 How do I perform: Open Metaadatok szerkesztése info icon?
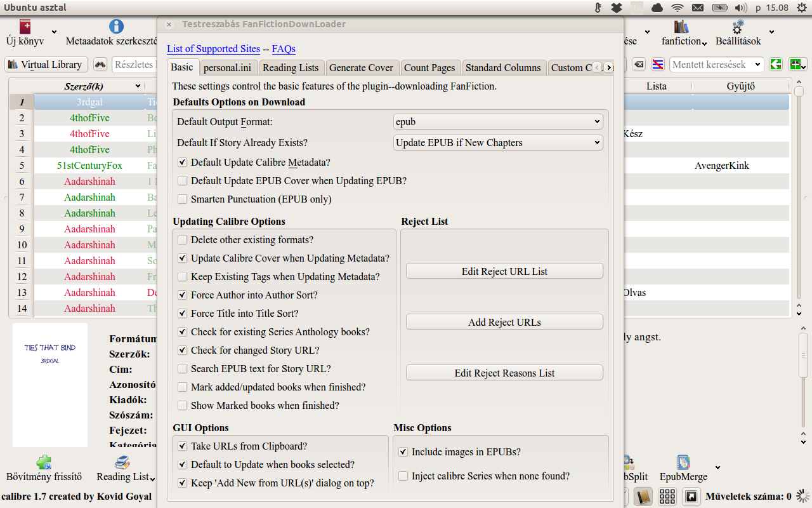[x=116, y=27]
